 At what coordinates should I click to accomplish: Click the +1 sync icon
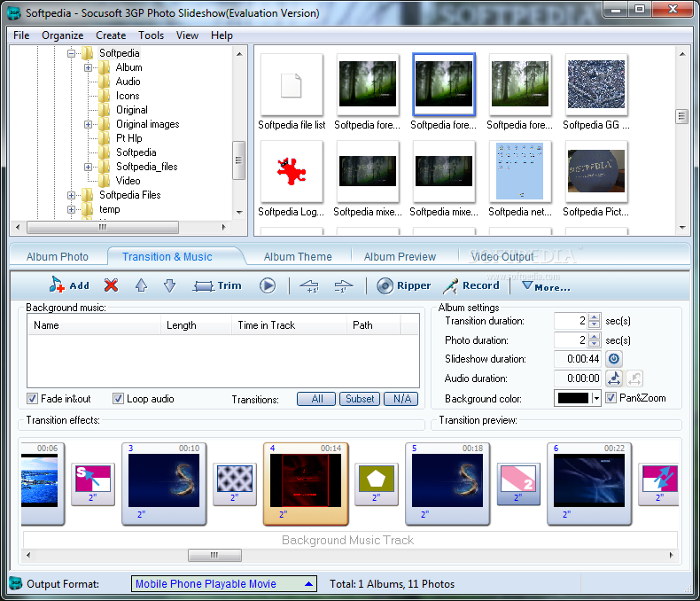(x=309, y=286)
